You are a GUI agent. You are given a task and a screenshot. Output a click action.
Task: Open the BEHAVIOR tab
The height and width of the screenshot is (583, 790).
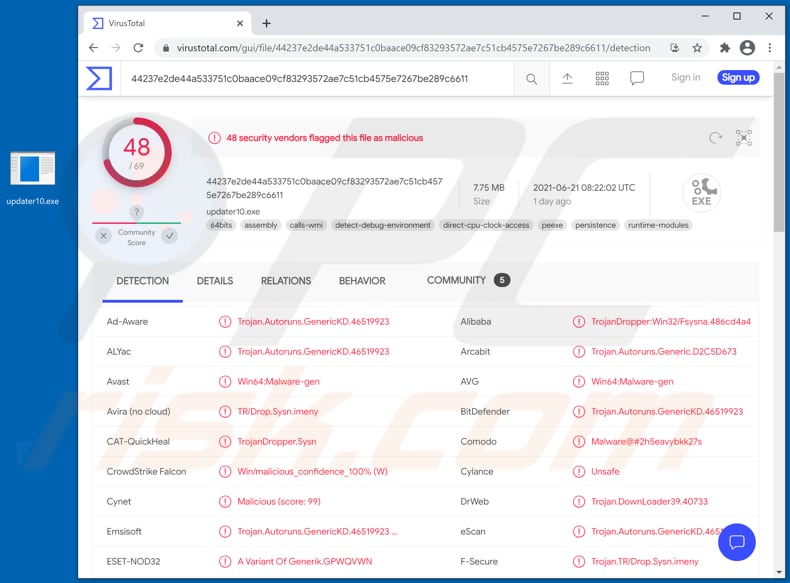pos(362,281)
